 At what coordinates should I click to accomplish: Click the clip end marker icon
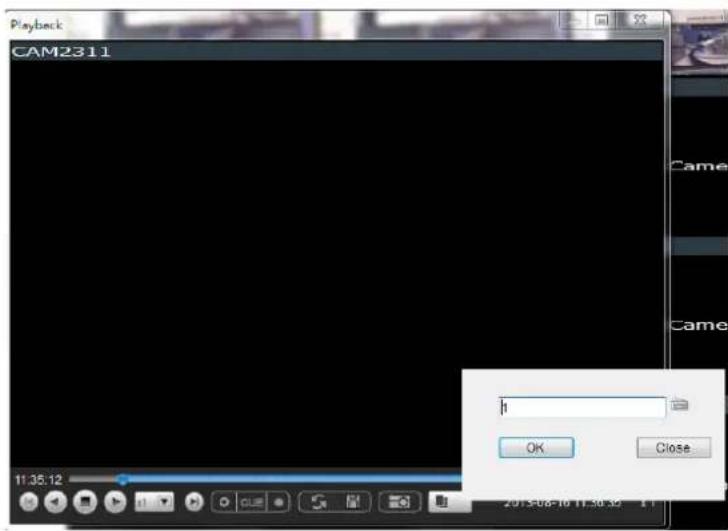(279, 502)
